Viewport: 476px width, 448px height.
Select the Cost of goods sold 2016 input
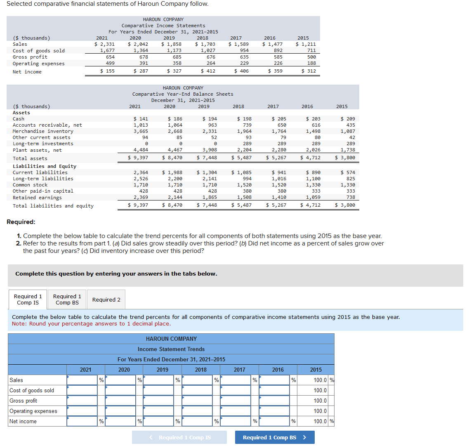coord(274,390)
